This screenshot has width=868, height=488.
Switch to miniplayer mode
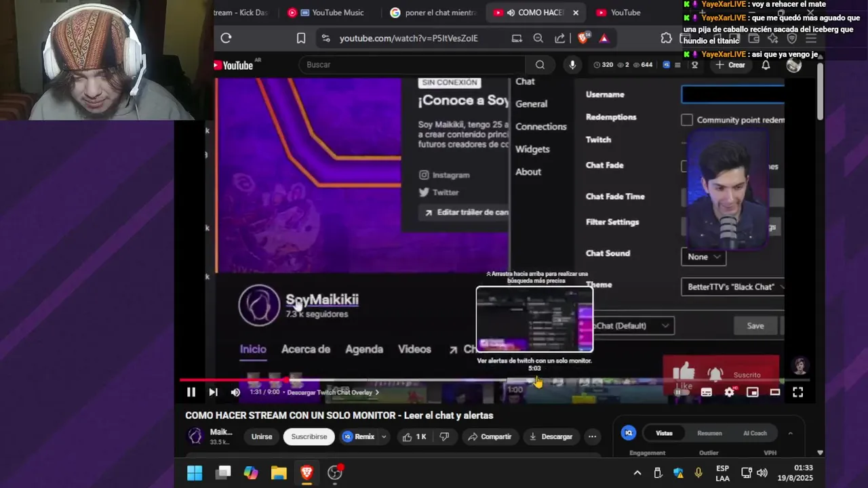pos(752,392)
